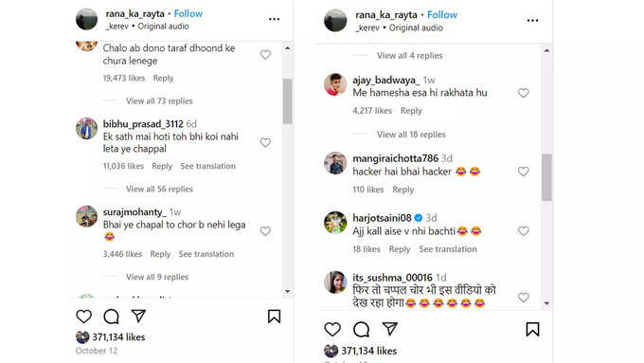Like the post in the right panel

point(332,329)
